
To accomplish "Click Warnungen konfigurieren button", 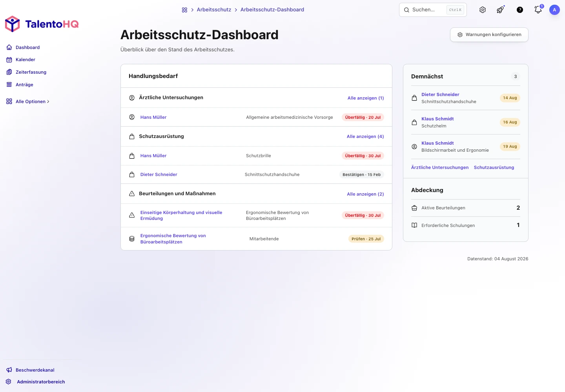I will coord(489,34).
